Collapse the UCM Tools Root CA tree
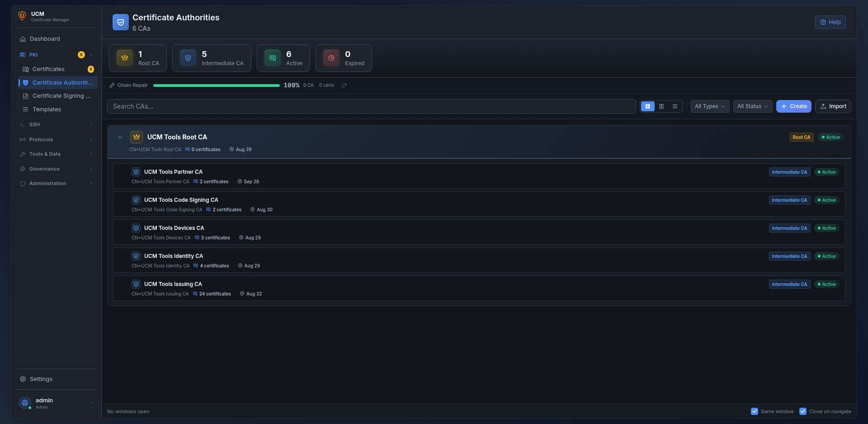Image resolution: width=868 pixels, height=424 pixels. [120, 137]
